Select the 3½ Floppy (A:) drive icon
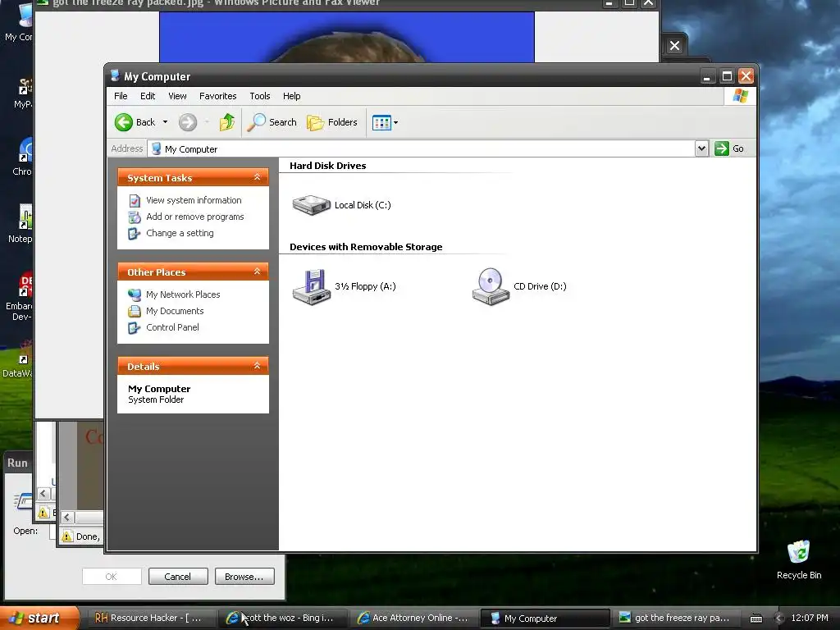The image size is (840, 630). point(311,287)
